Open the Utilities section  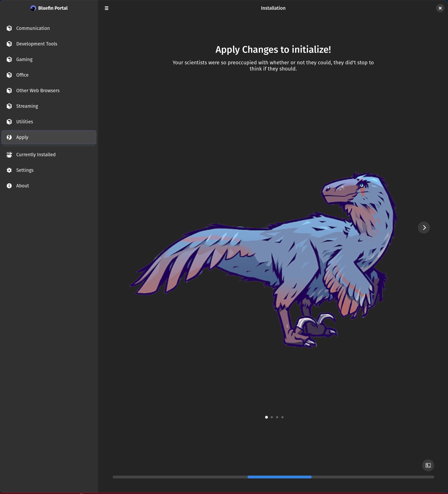[24, 122]
